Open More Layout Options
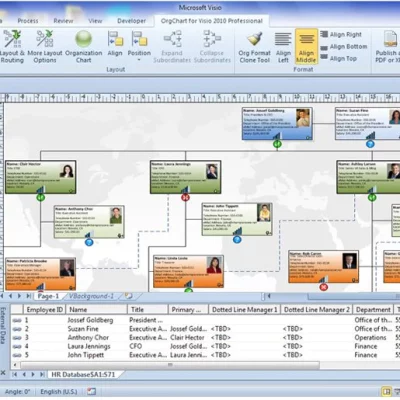Image resolution: width=400 pixels, height=400 pixels. pos(45,47)
